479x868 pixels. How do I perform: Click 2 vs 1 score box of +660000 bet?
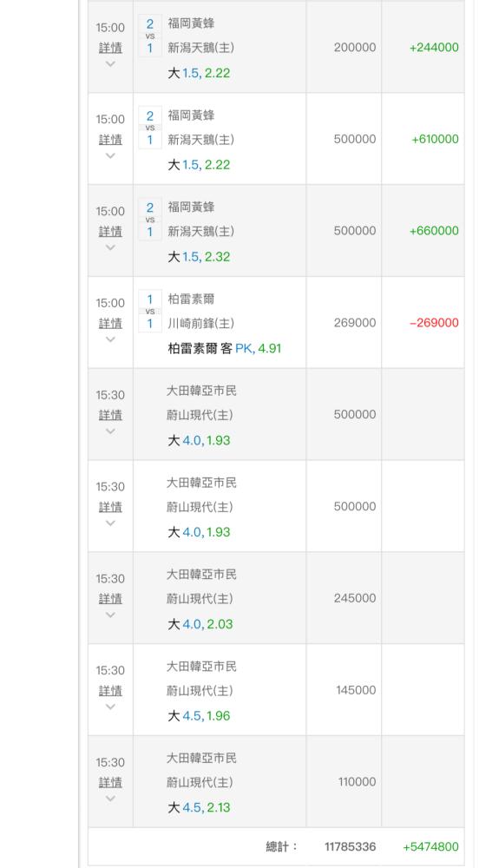150,220
